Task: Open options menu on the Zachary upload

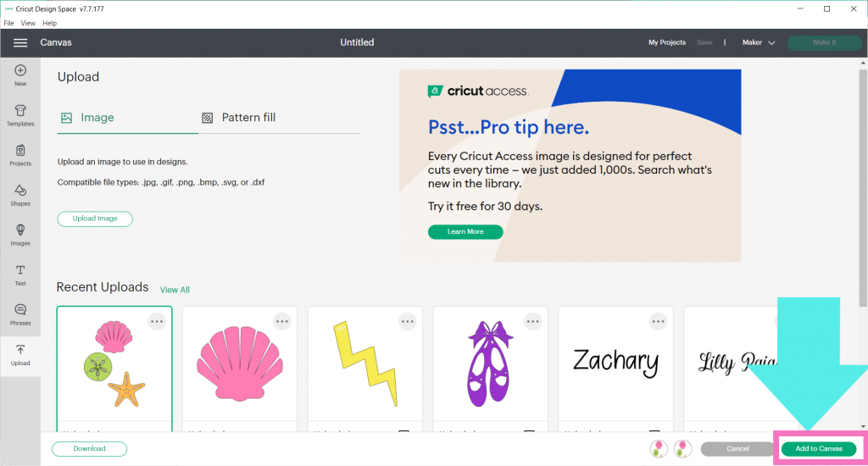Action: pos(658,322)
